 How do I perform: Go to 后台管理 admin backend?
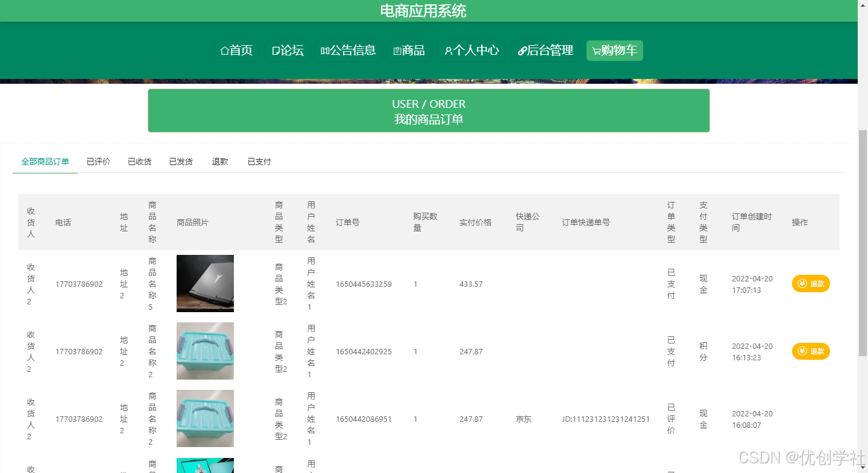546,51
